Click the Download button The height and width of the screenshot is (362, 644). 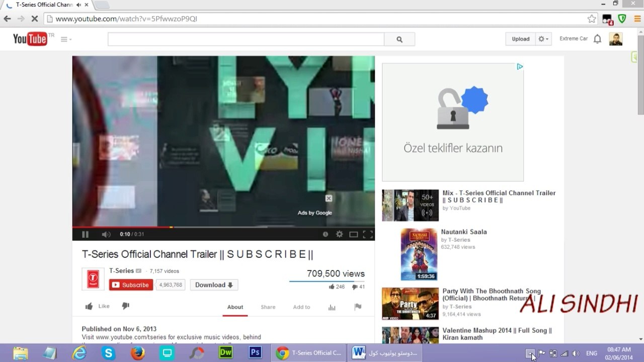pyautogui.click(x=214, y=285)
